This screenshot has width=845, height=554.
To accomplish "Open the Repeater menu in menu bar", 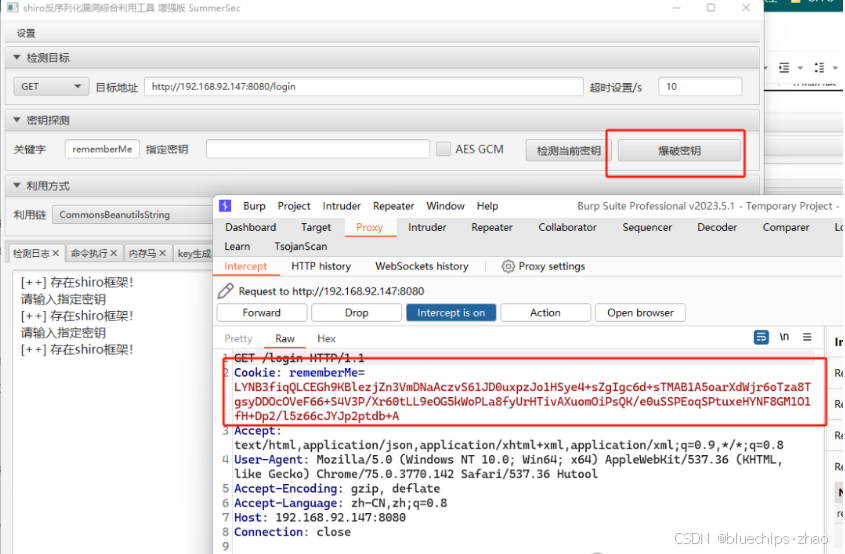I will (x=393, y=206).
